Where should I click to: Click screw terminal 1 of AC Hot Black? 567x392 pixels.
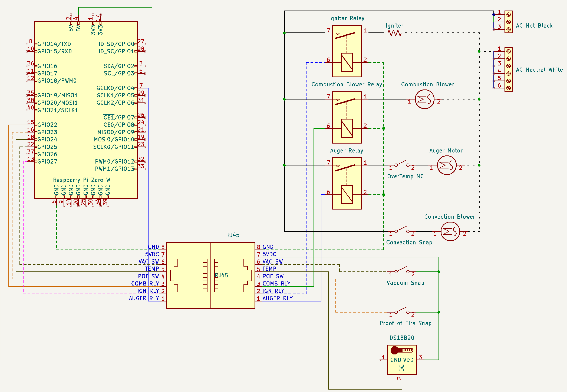(x=509, y=15)
